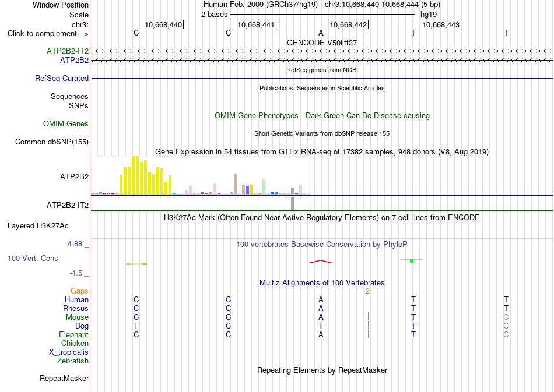Click Repeating Elements by RepeatMasker title
554x392 pixels.
(x=322, y=370)
